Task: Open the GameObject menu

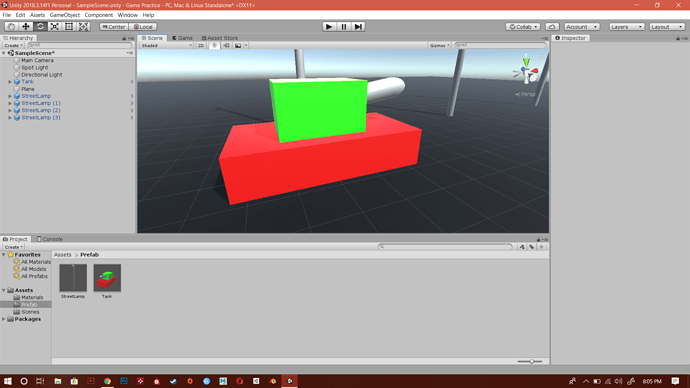Action: click(65, 15)
